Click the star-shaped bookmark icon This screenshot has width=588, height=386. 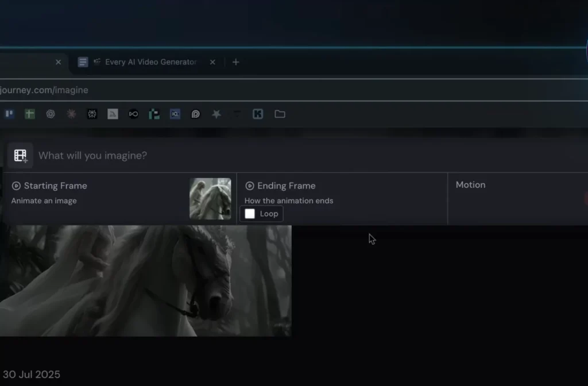[216, 114]
